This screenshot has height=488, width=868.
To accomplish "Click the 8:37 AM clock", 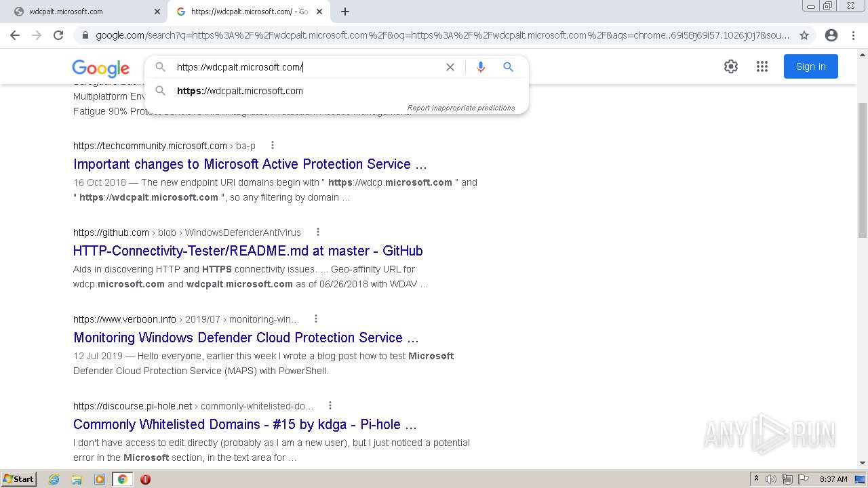I will point(833,479).
